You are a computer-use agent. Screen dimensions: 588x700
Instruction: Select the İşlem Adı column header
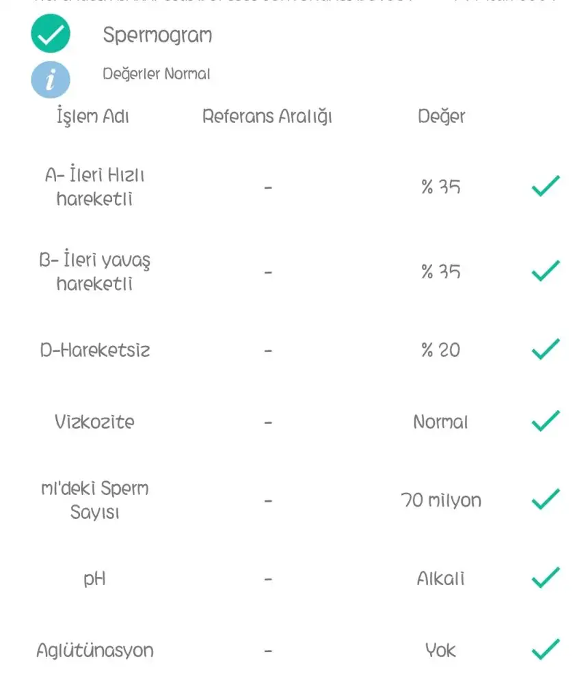click(x=94, y=117)
